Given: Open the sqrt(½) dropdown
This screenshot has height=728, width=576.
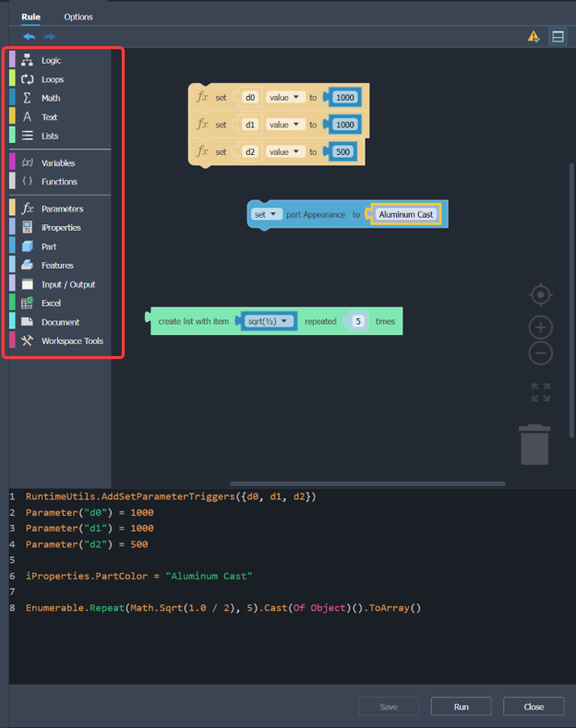Looking at the screenshot, I should tap(269, 321).
